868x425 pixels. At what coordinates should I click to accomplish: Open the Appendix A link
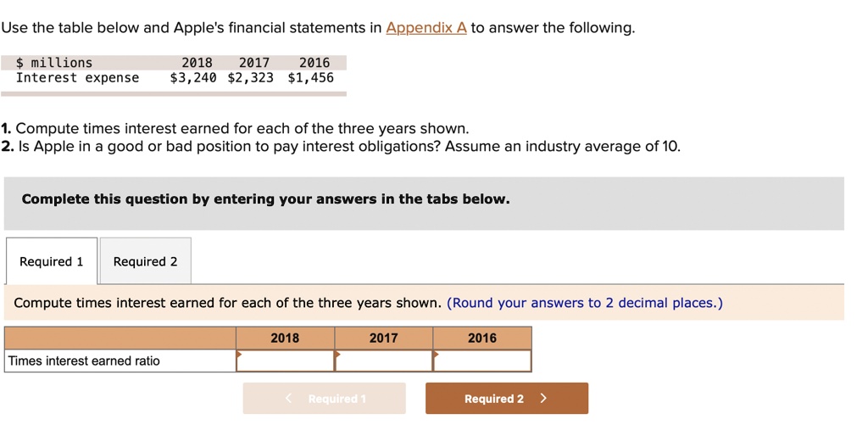pos(426,28)
